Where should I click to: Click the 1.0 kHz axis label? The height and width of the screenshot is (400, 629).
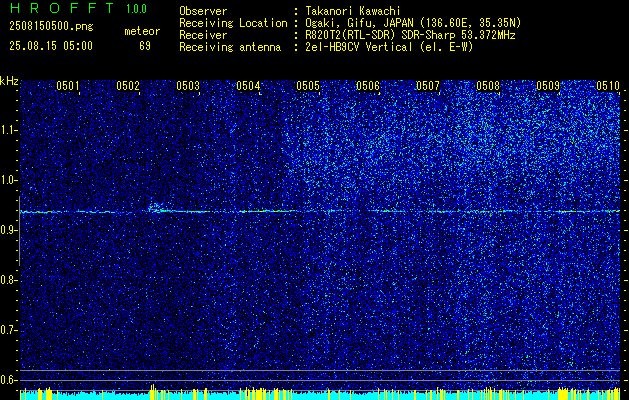[8, 180]
